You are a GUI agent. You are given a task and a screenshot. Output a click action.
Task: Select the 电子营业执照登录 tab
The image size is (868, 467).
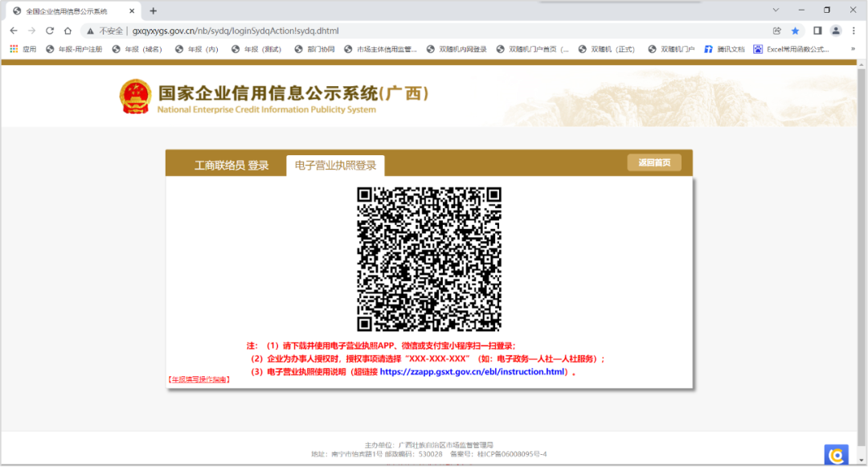(335, 166)
